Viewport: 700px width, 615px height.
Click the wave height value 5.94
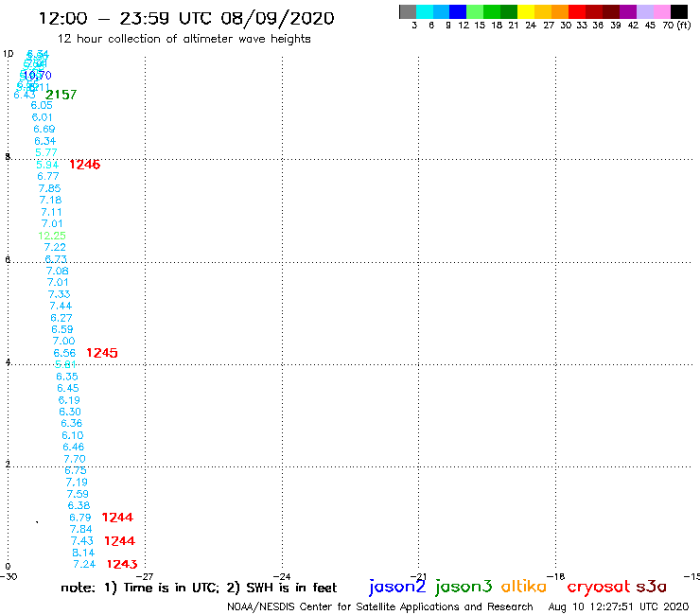(x=47, y=165)
